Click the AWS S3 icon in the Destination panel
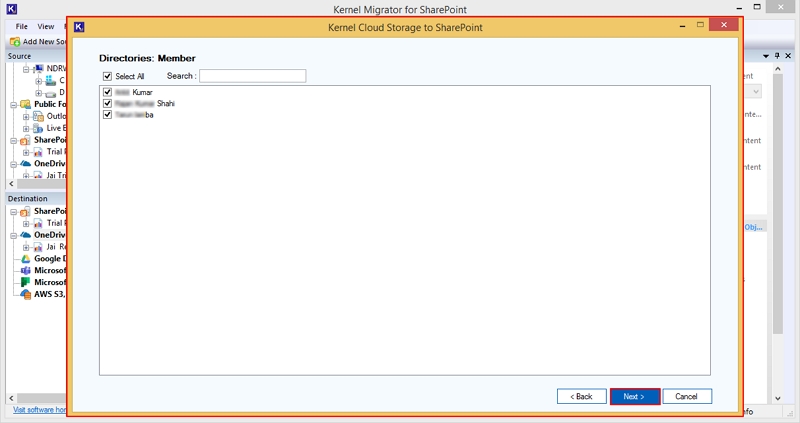Screen dimensions: 800x423 [x=26, y=294]
